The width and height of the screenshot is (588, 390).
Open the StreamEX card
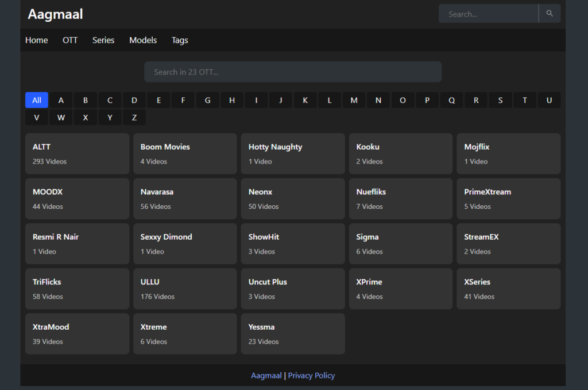pyautogui.click(x=509, y=244)
